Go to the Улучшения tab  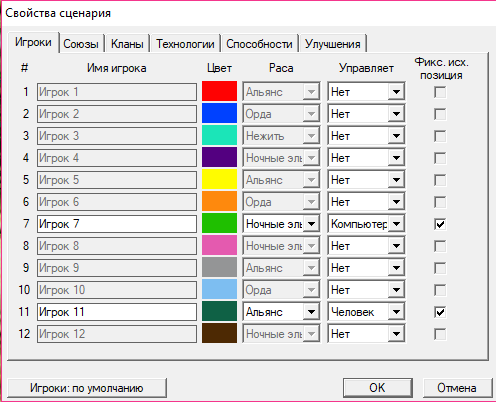[x=333, y=44]
